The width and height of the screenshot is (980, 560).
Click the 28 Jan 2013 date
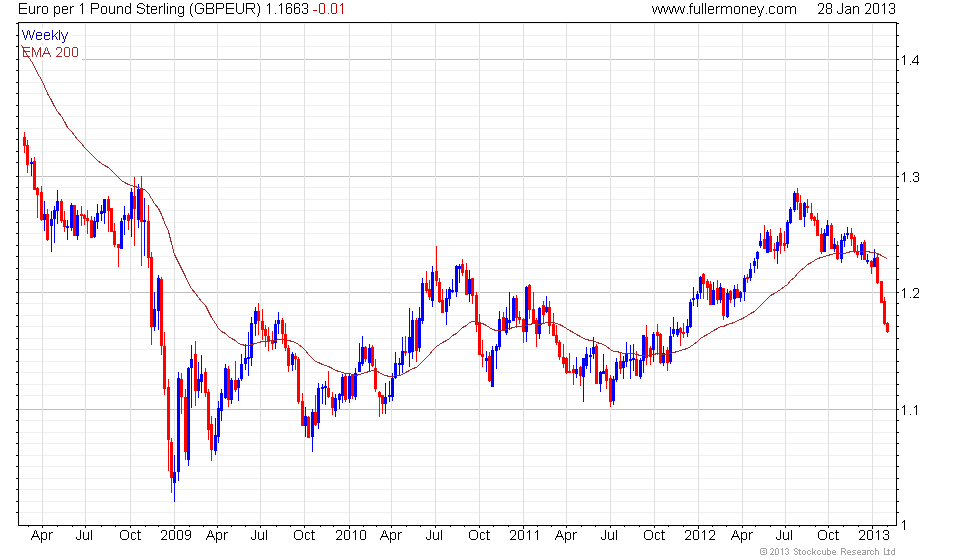[855, 9]
